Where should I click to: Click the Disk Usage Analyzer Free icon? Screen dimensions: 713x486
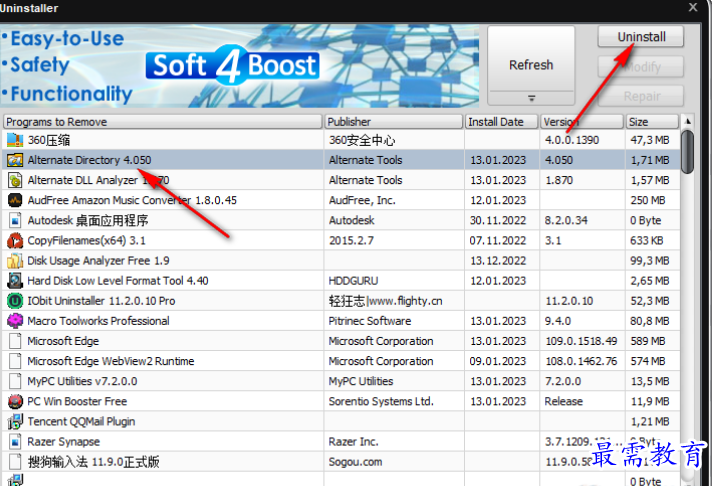coord(15,261)
